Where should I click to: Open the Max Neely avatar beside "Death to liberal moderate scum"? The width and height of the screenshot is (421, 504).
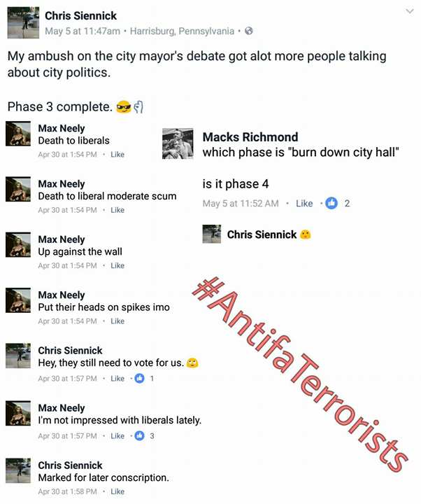pyautogui.click(x=18, y=189)
